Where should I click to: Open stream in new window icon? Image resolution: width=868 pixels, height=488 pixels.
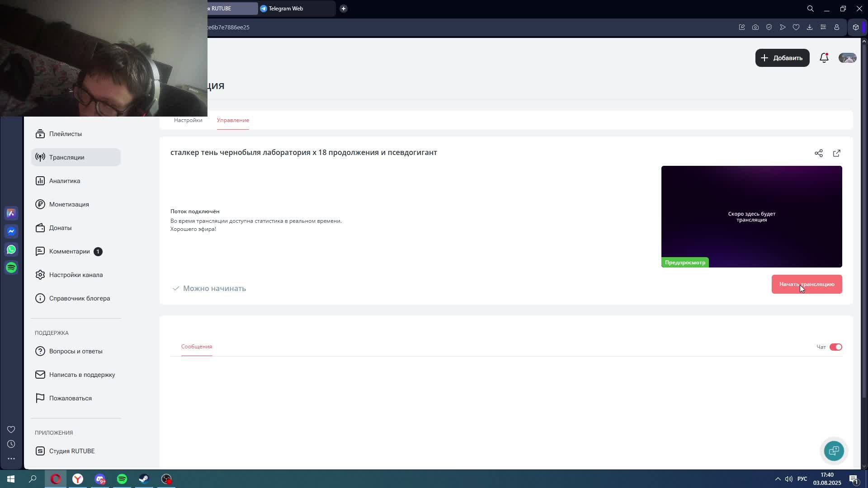(836, 153)
